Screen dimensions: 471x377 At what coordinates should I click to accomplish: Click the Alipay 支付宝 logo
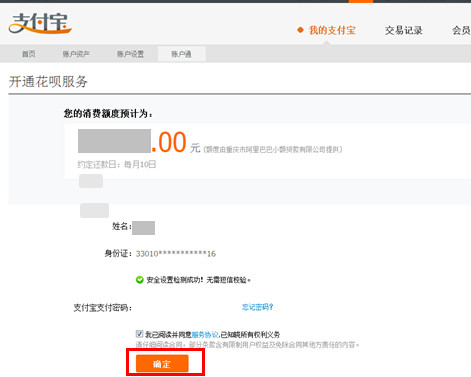40,24
